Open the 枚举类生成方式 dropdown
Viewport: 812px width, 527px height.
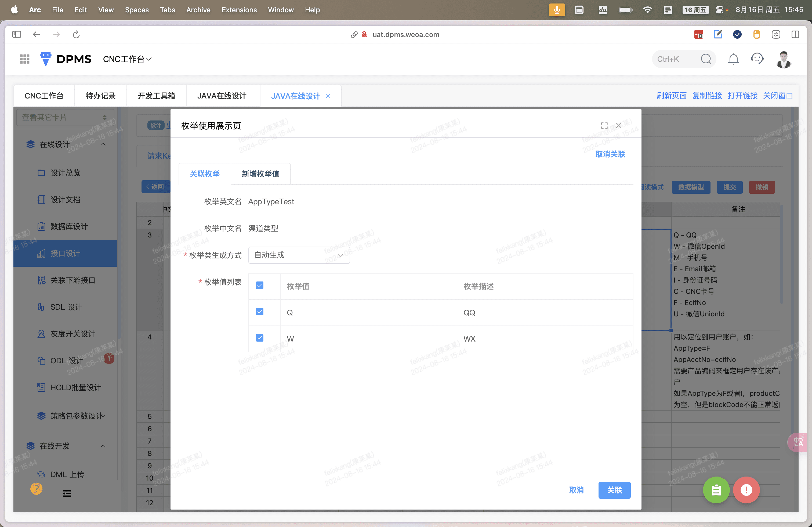pos(299,255)
